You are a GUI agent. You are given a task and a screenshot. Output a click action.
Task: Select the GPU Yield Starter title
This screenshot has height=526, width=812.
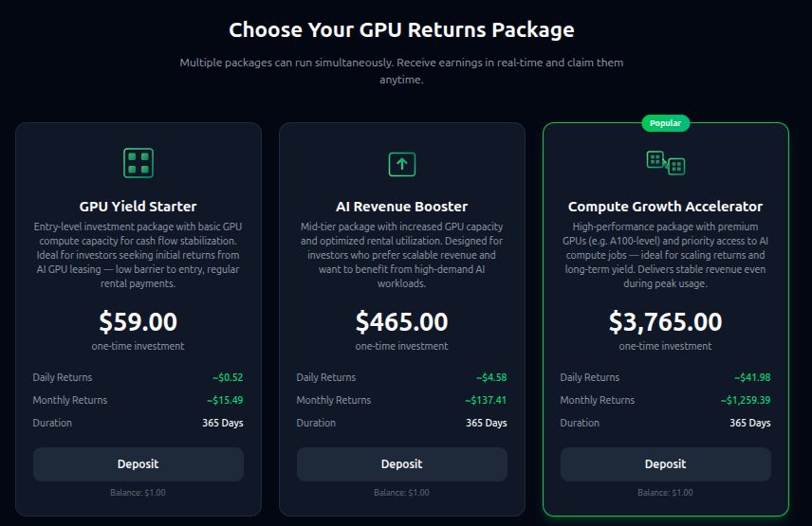[x=138, y=206]
